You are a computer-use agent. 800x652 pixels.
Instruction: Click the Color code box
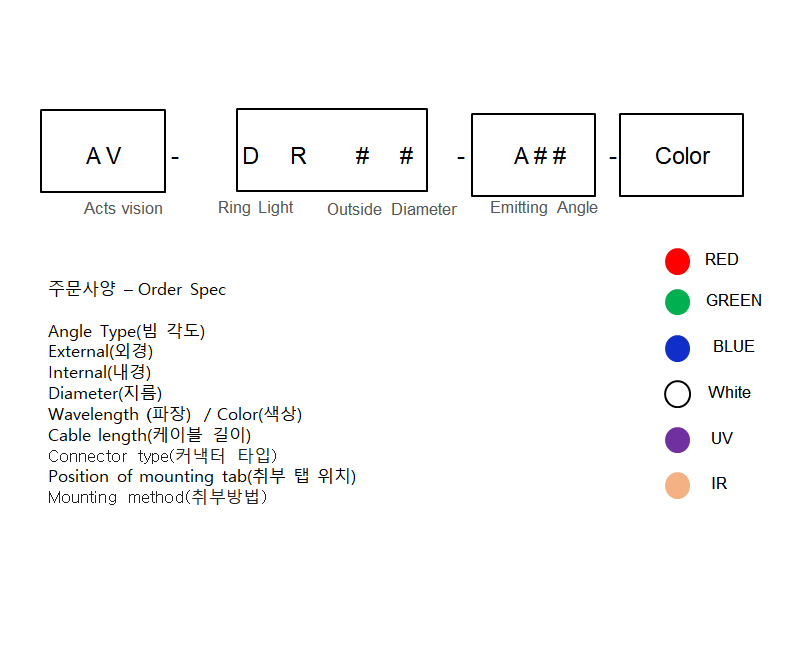coord(681,155)
